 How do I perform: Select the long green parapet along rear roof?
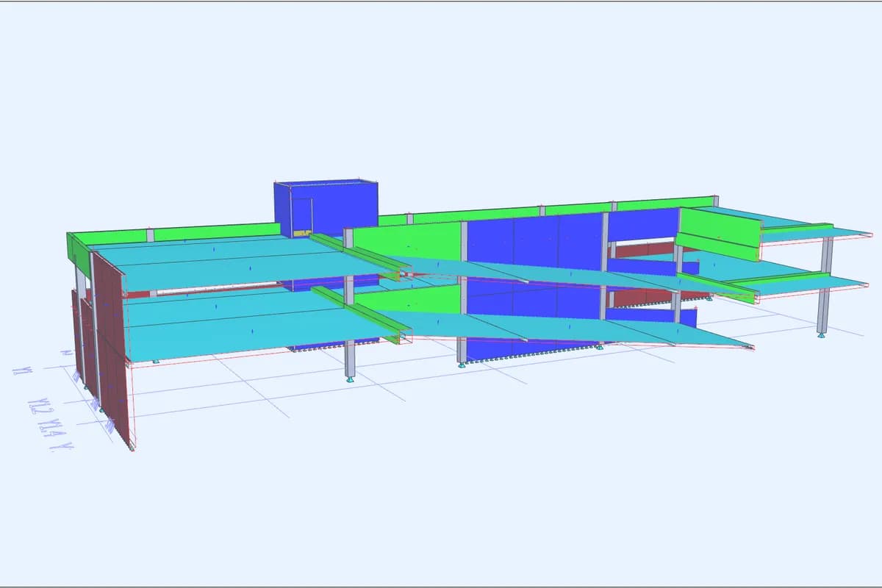click(548, 210)
